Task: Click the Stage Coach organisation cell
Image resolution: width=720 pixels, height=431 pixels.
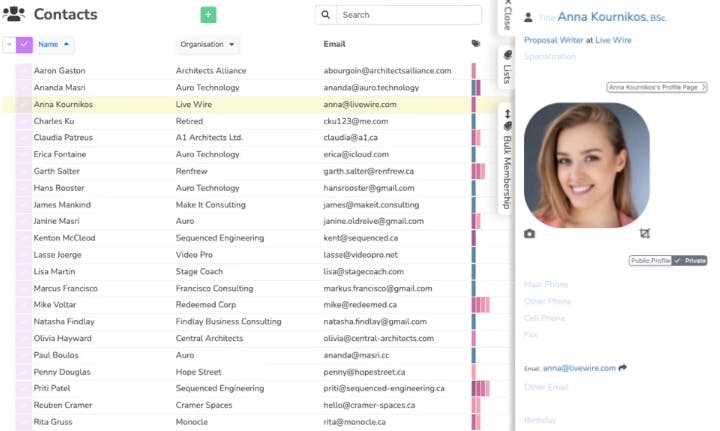Action: 199,271
